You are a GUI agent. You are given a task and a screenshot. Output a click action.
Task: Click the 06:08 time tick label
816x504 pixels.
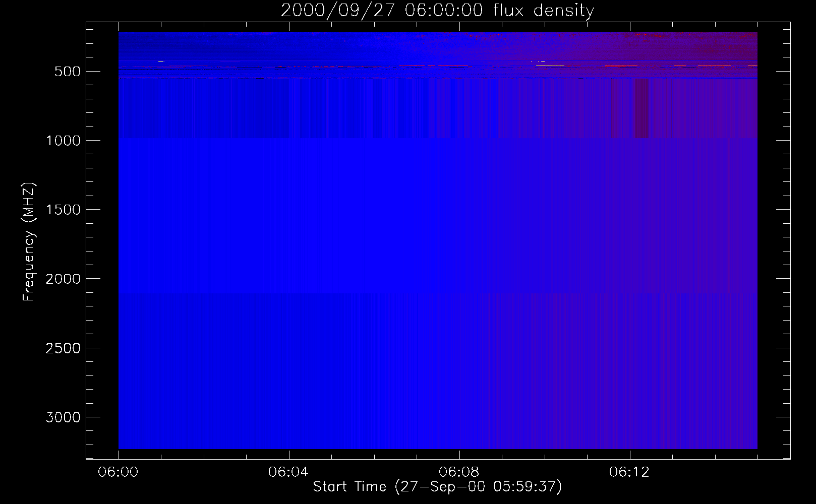pos(459,472)
